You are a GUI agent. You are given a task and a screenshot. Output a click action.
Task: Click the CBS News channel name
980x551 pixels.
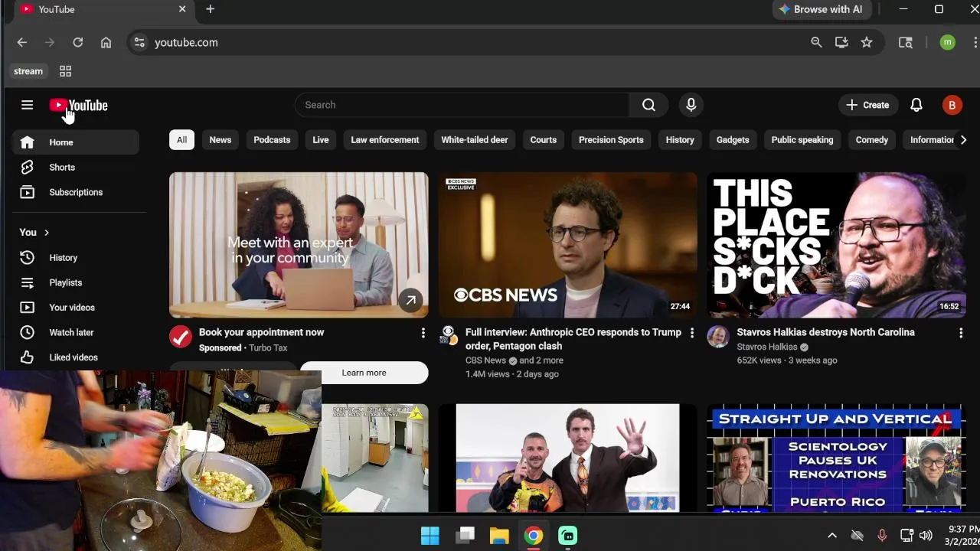pyautogui.click(x=485, y=360)
